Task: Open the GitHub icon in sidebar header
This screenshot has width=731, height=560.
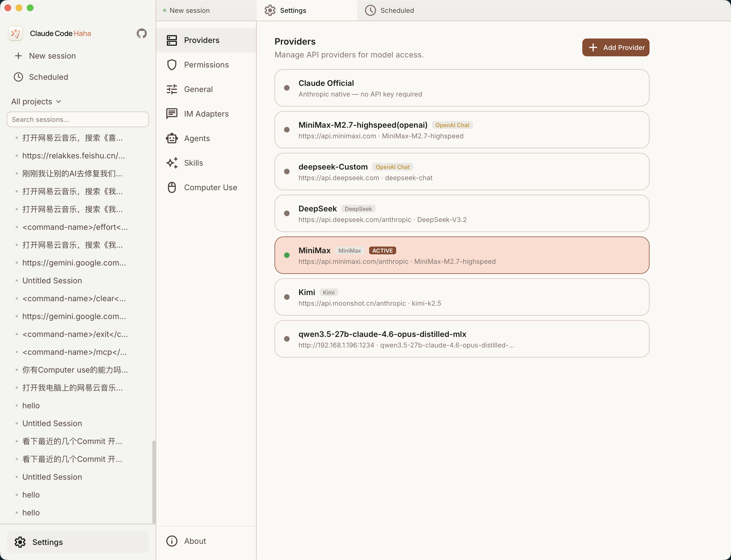Action: [141, 33]
